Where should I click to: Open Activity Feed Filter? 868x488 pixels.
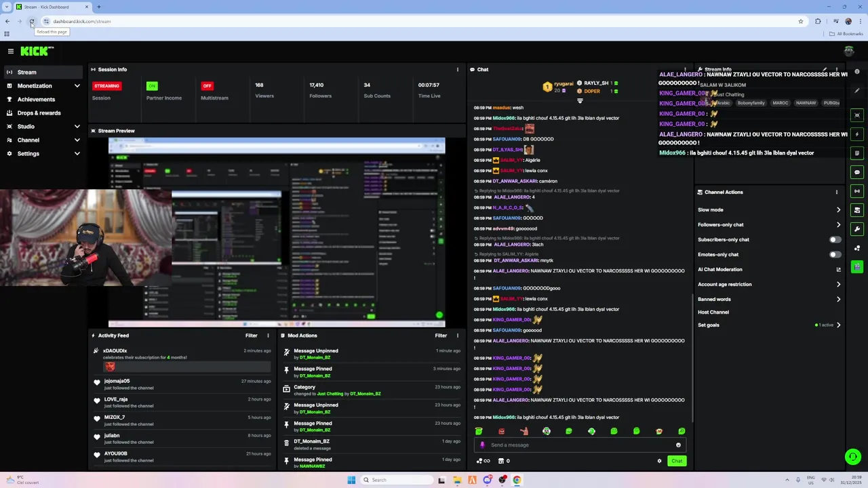click(251, 335)
